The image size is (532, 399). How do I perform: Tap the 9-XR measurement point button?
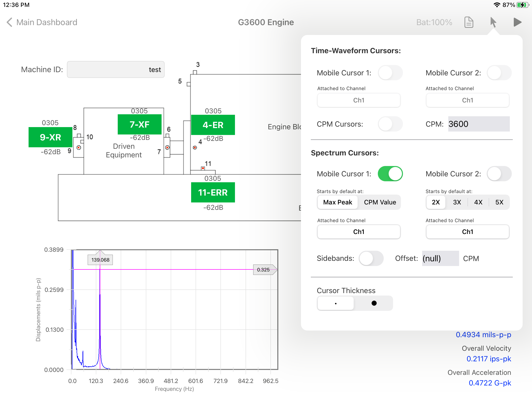click(x=50, y=137)
